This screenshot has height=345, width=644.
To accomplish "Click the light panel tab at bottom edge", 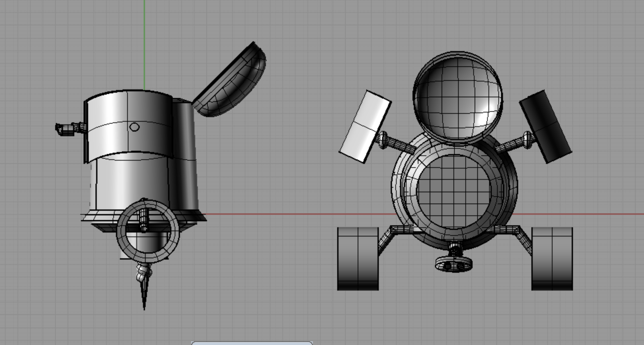I will point(252,343).
